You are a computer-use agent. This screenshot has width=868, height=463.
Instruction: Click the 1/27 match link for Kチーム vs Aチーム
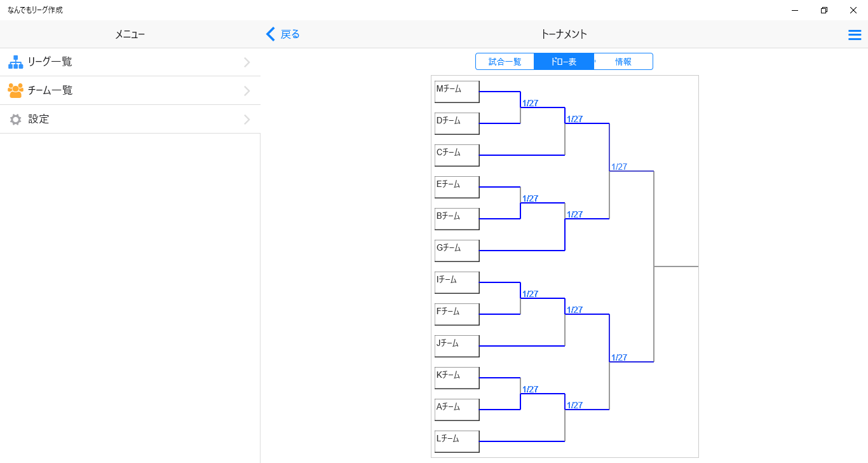(x=530, y=389)
